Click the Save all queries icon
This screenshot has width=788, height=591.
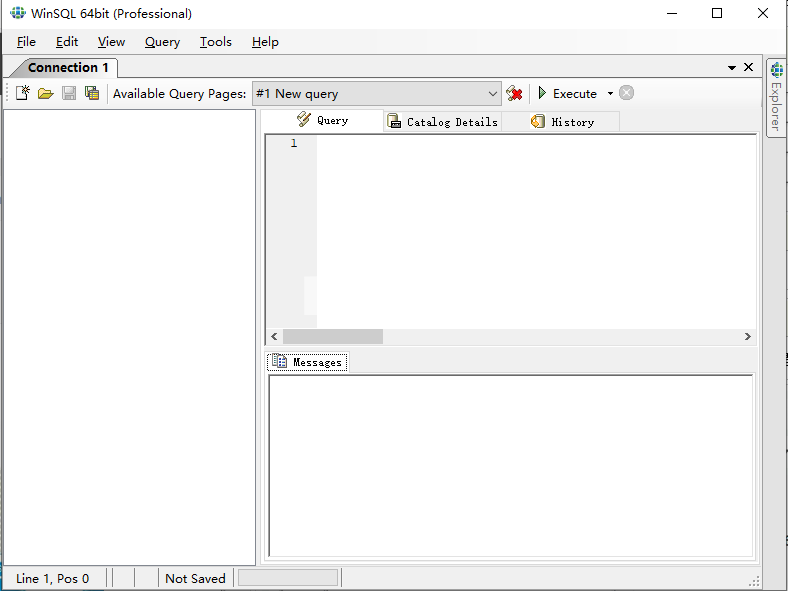[92, 93]
